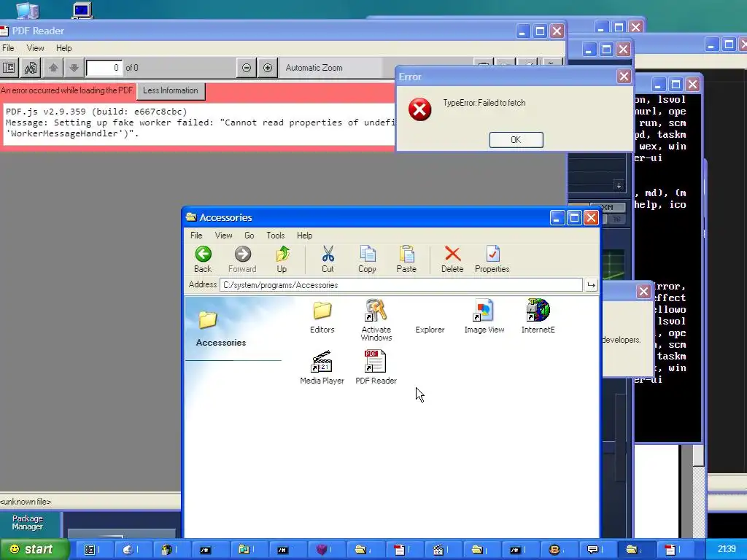Viewport: 747px width, 560px height.
Task: Click the purple shield taskbar icon
Action: 322,550
